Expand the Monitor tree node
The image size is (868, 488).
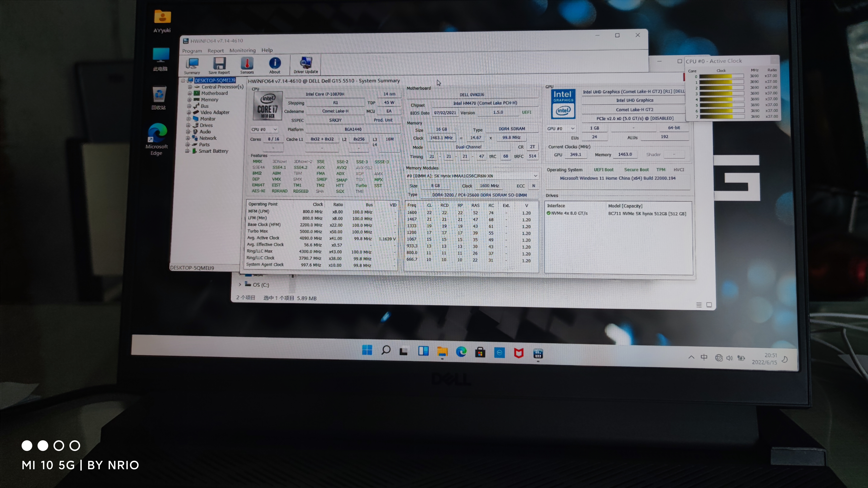click(189, 119)
